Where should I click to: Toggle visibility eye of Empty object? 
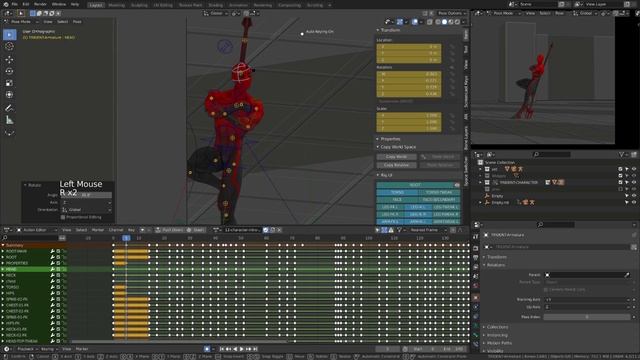pyautogui.click(x=634, y=196)
